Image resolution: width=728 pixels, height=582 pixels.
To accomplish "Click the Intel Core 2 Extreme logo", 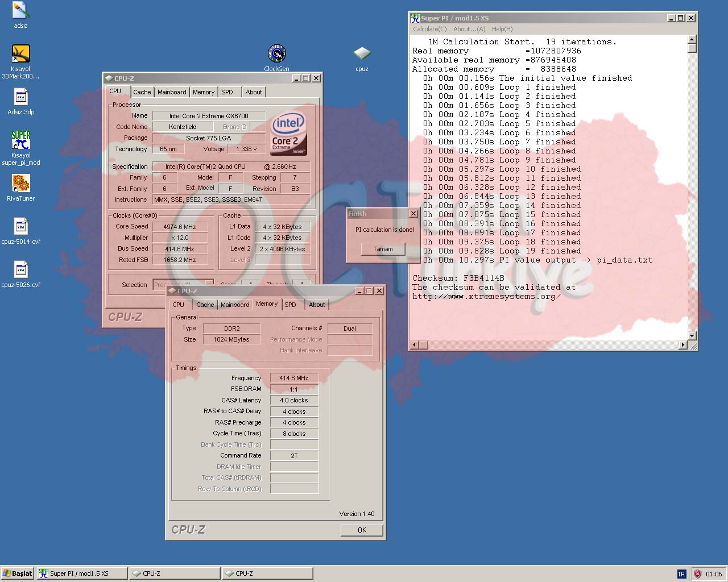I will [x=289, y=134].
